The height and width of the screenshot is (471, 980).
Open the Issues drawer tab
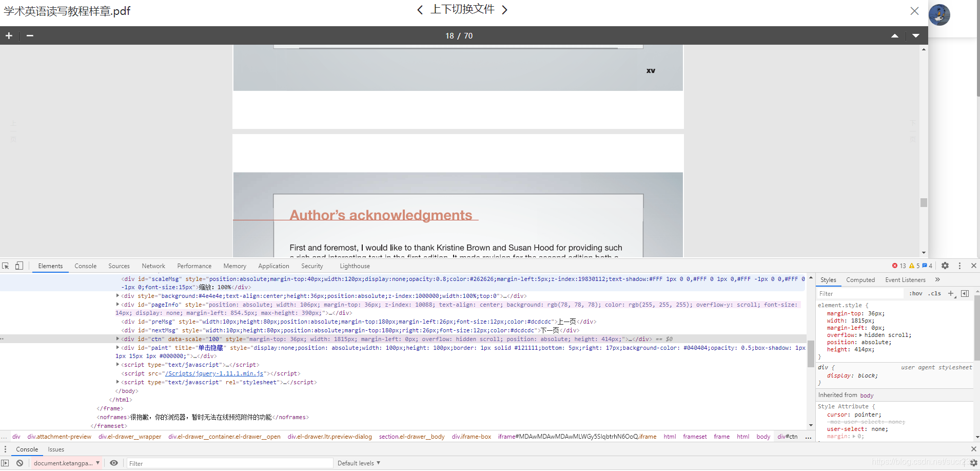point(56,449)
